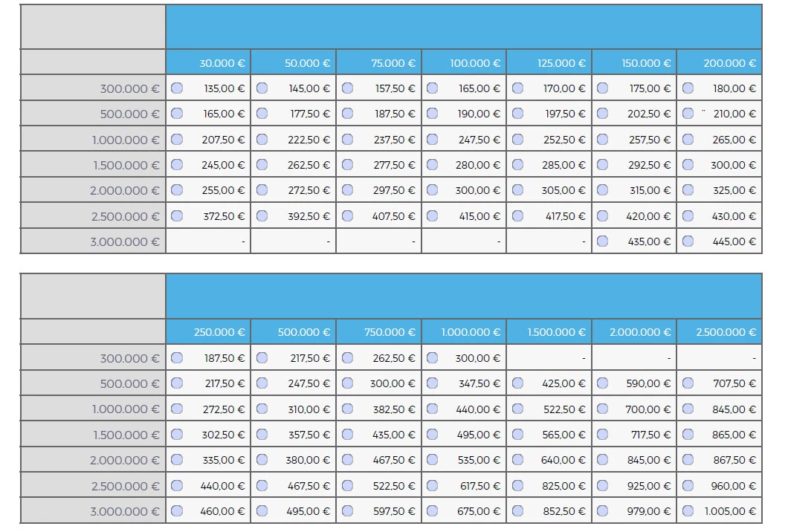Image resolution: width=788 pixels, height=532 pixels.
Task: Choose the radio button beside 177,50 €
Action: pyautogui.click(x=262, y=114)
